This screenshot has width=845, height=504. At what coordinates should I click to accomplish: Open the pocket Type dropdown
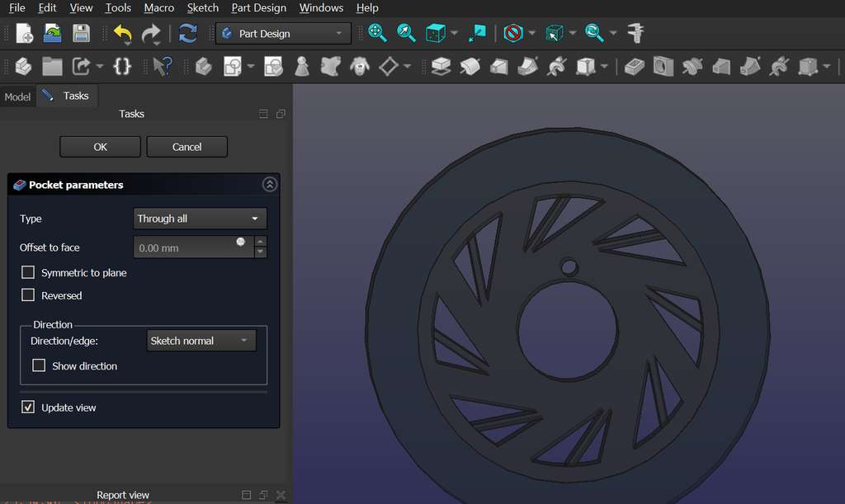tap(200, 219)
